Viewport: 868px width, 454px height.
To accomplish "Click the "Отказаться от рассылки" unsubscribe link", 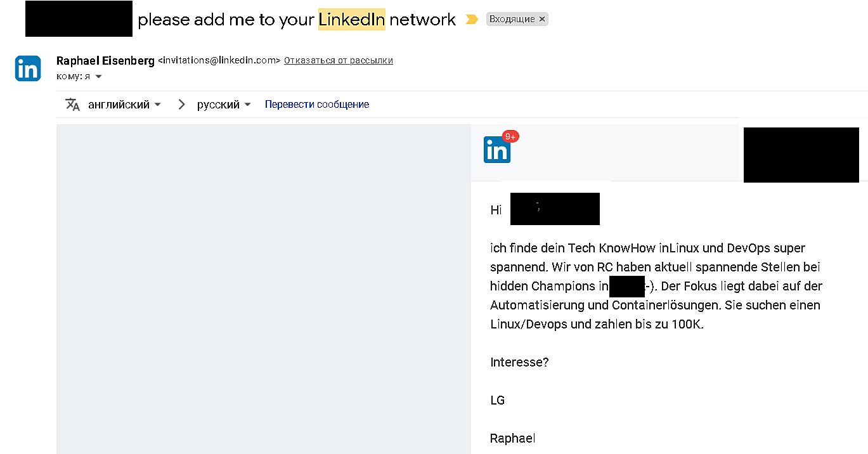I will [338, 60].
